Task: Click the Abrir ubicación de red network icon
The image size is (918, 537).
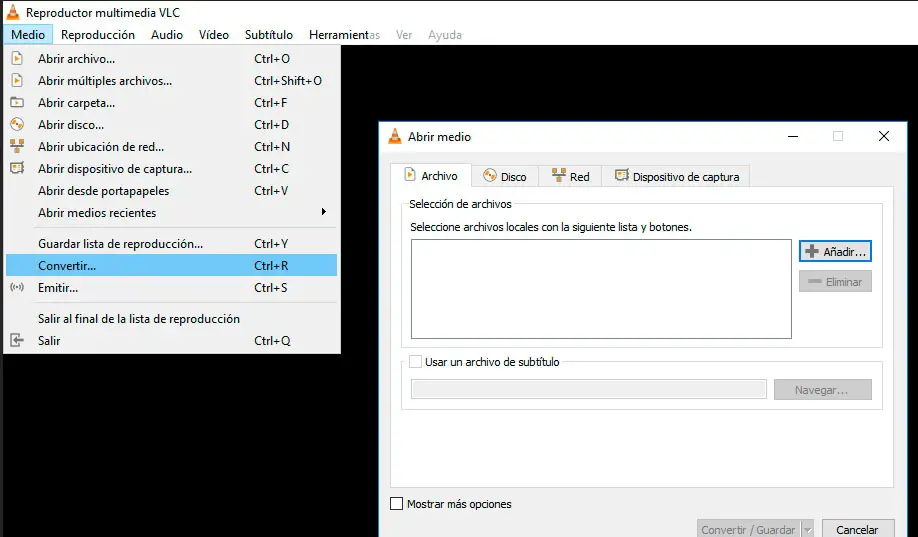Action: coord(17,146)
